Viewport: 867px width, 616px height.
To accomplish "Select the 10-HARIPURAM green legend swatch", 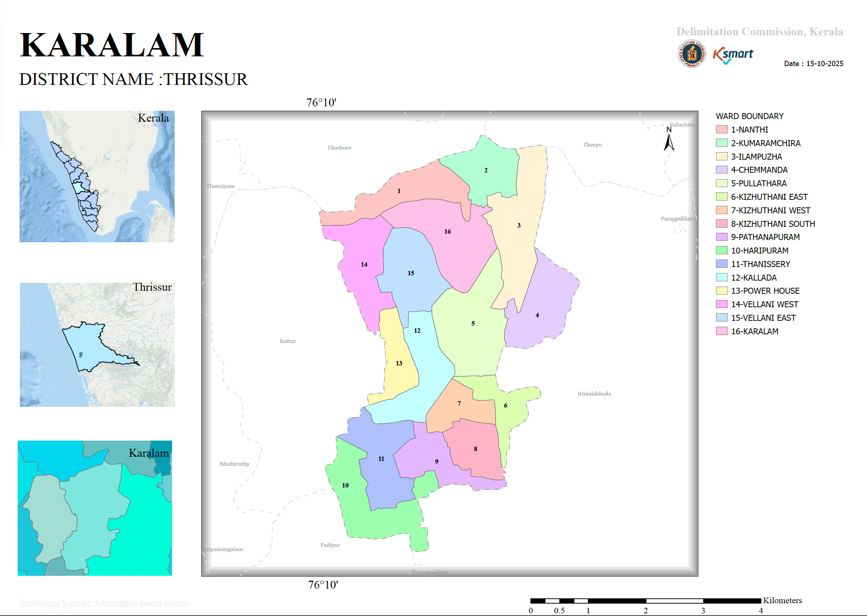I will pos(721,251).
